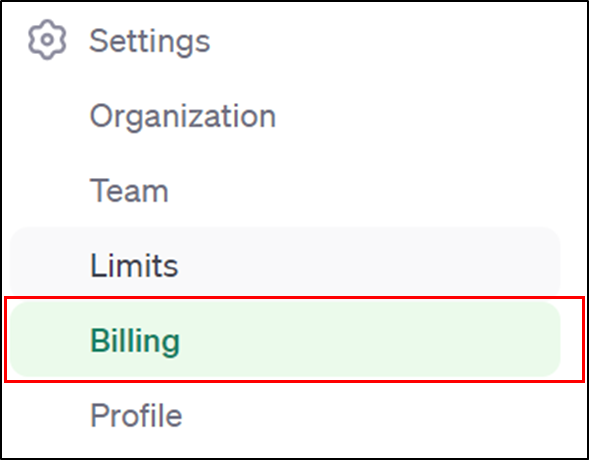The image size is (589, 460).
Task: Select the highlighted Billing menu item
Action: click(x=285, y=339)
